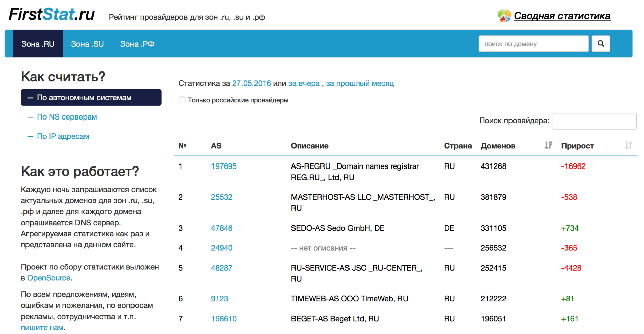Click the RU-SERVICE-AS description cell

tap(357, 273)
